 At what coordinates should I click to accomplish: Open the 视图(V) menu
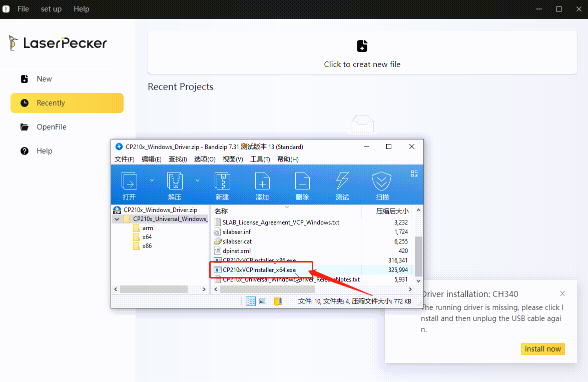(233, 159)
